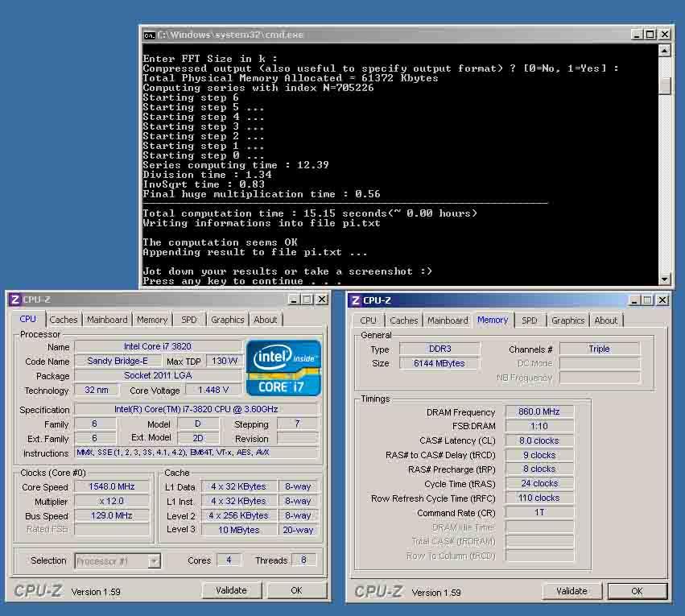The image size is (685, 616).
Task: Click the tRFC value '110 clocks'
Action: (539, 498)
